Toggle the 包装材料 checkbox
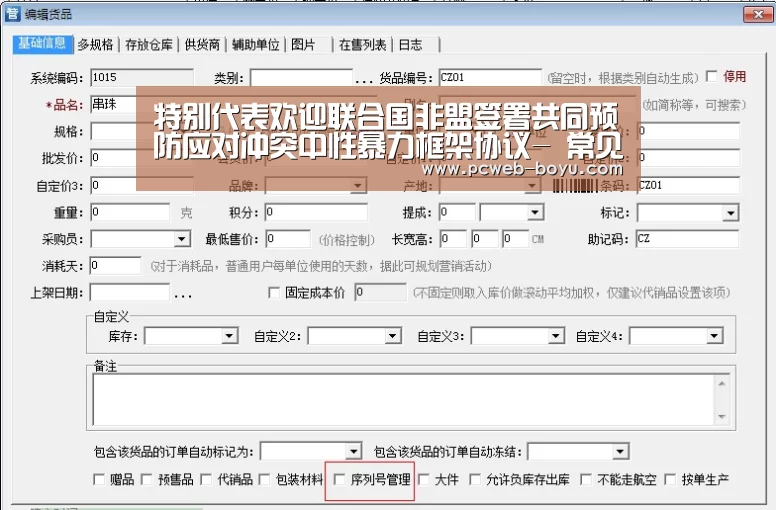The height and width of the screenshot is (510, 776). tap(264, 479)
